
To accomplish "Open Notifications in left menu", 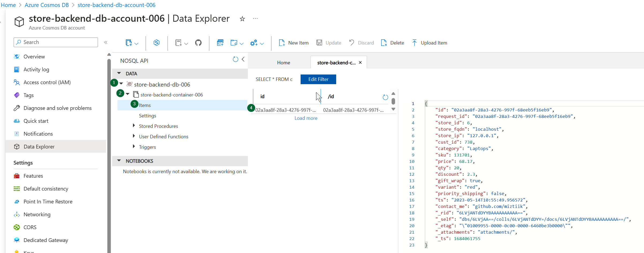I will tap(38, 134).
